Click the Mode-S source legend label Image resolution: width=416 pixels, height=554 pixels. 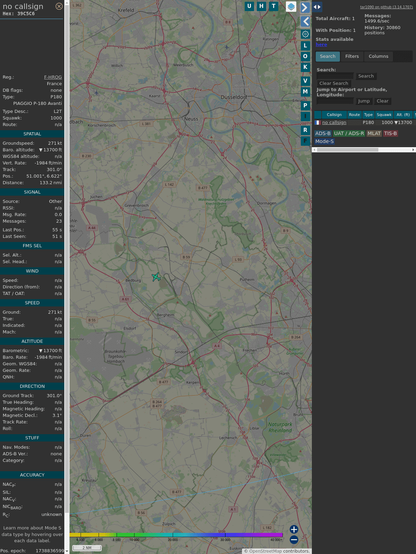pos(324,141)
